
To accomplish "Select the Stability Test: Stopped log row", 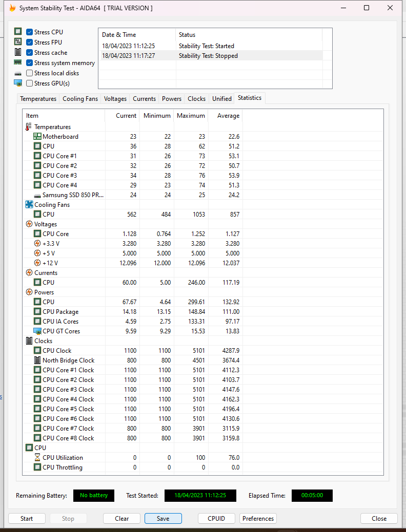I will point(210,56).
